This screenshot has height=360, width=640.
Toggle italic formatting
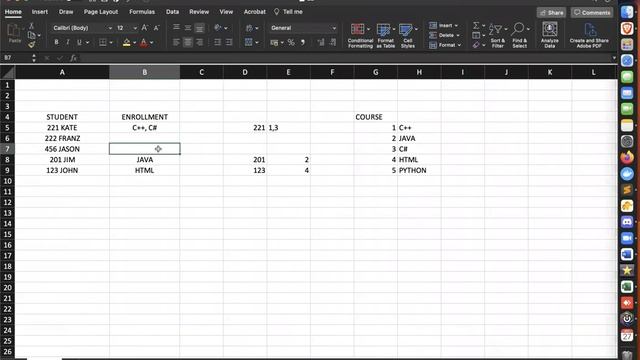tap(68, 42)
